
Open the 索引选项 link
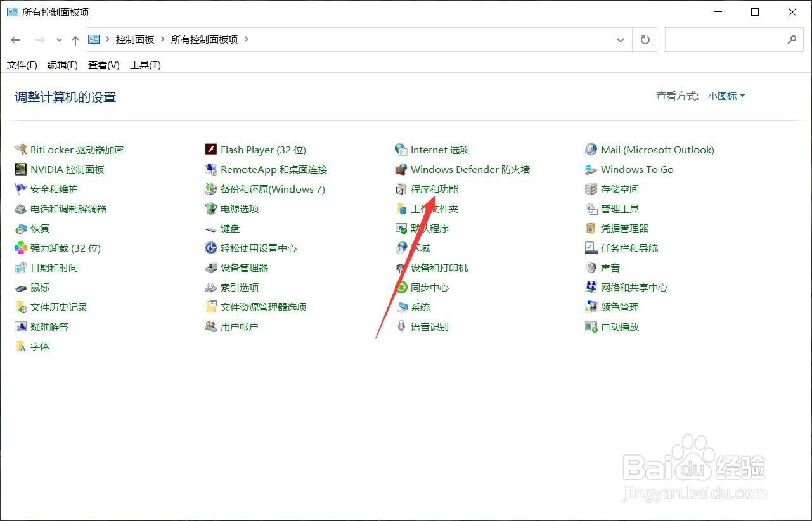coord(240,287)
